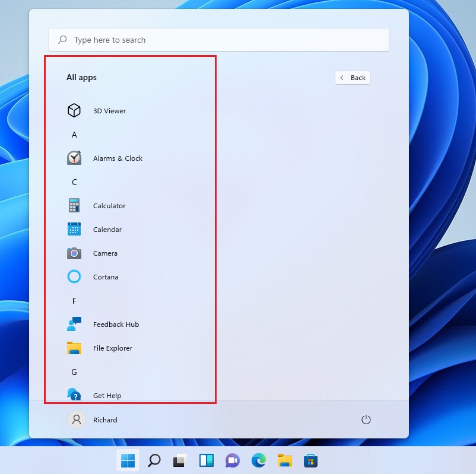Launch Alarms & Clock
This screenshot has height=474, width=476.
pyautogui.click(x=118, y=158)
